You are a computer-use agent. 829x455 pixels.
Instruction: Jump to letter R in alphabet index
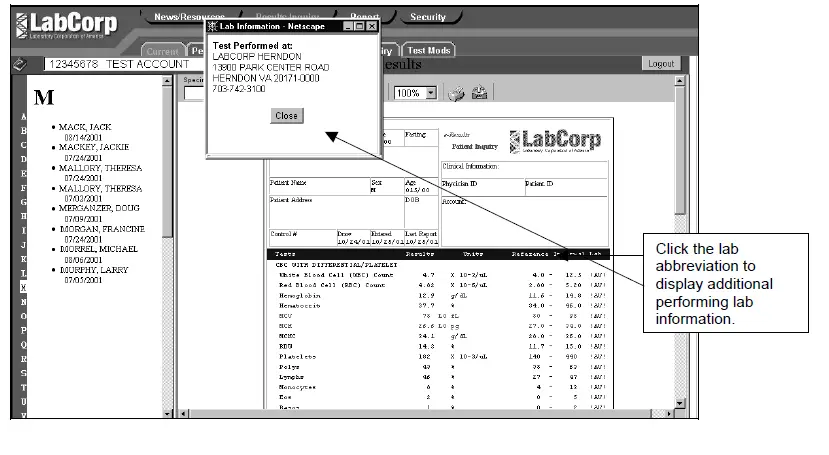click(23, 359)
